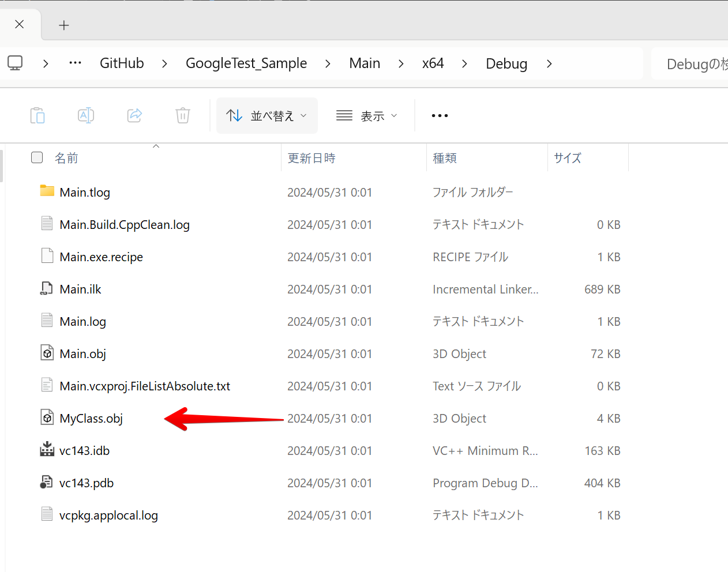Toggle the select-all checkbox beside 名前
The image size is (728, 572).
pyautogui.click(x=37, y=158)
